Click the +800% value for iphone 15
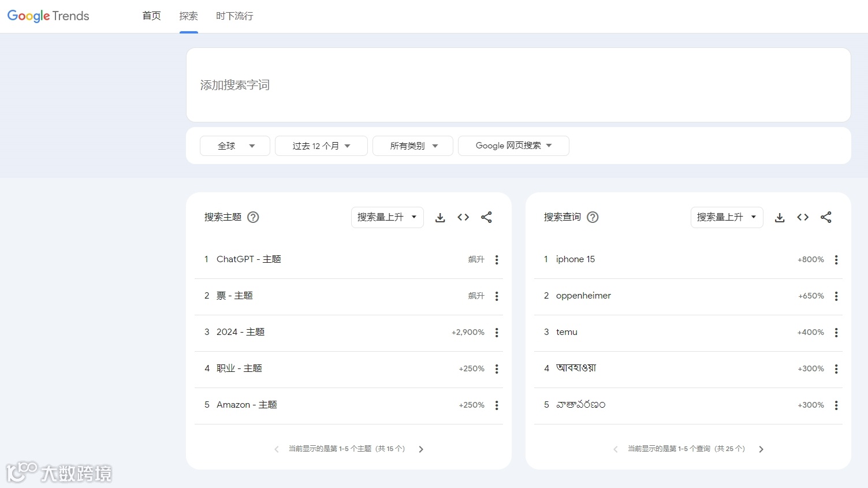 click(811, 259)
